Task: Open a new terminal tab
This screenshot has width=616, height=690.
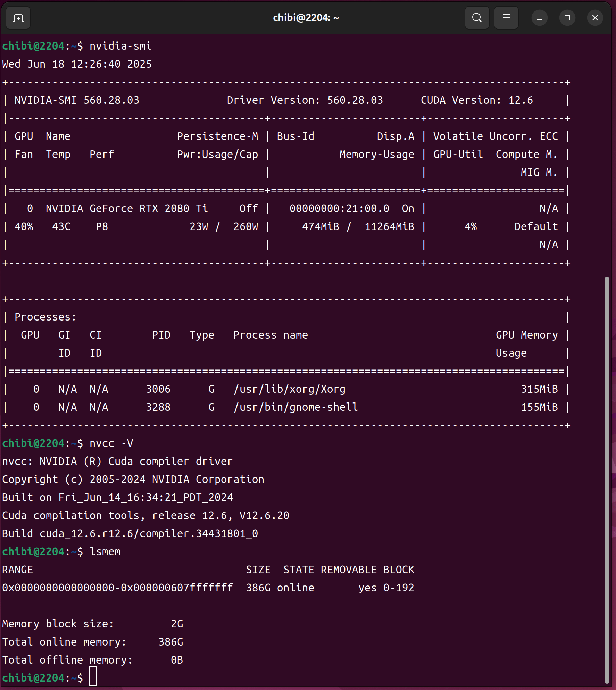Action: click(18, 18)
